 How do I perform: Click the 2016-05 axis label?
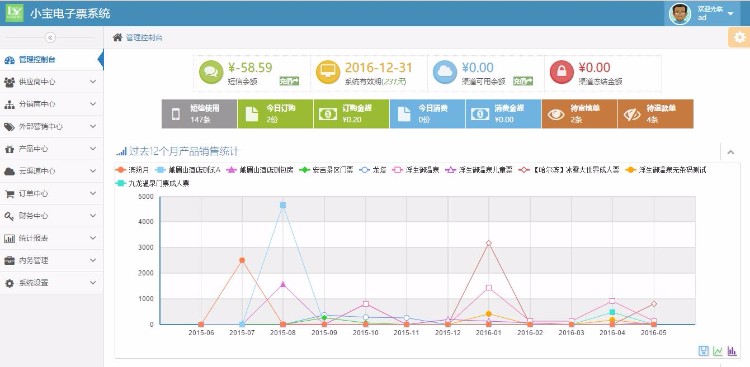tap(654, 332)
